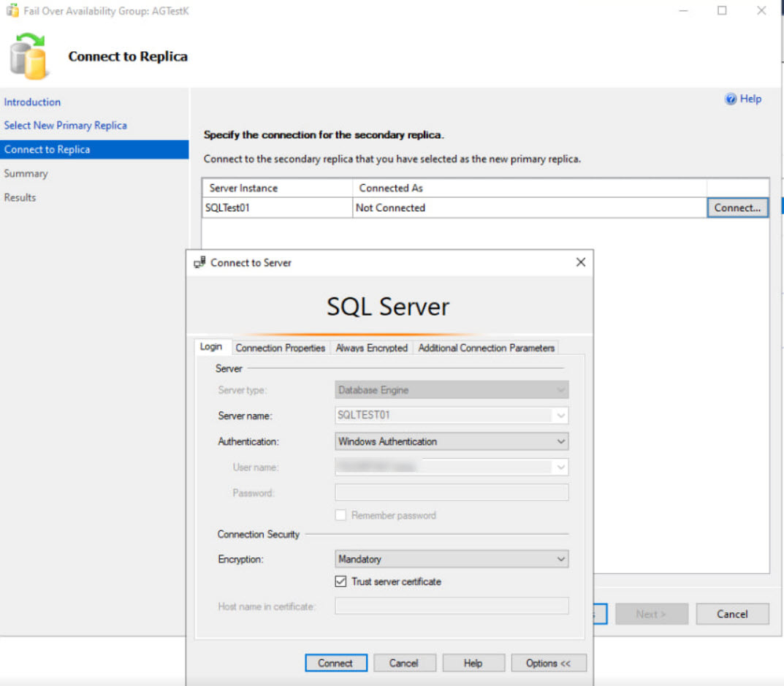Cancel the failover wizard
Screen dimensions: 784x686
[x=731, y=614]
